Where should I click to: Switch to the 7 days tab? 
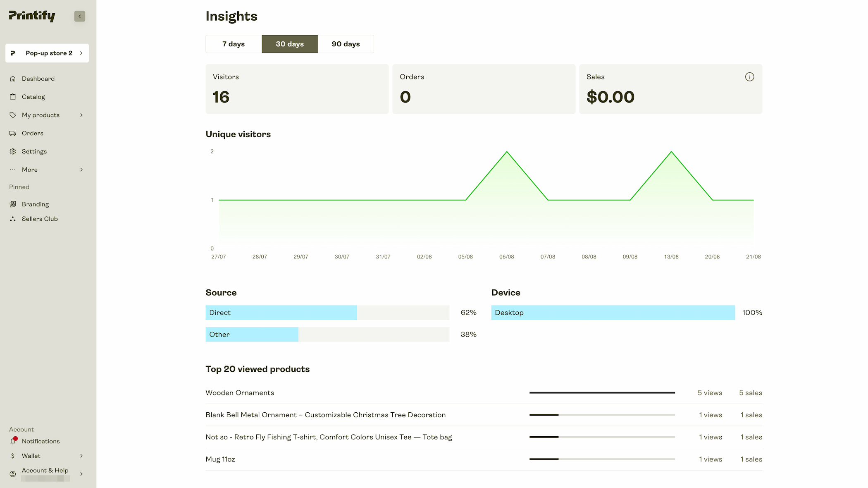point(234,44)
